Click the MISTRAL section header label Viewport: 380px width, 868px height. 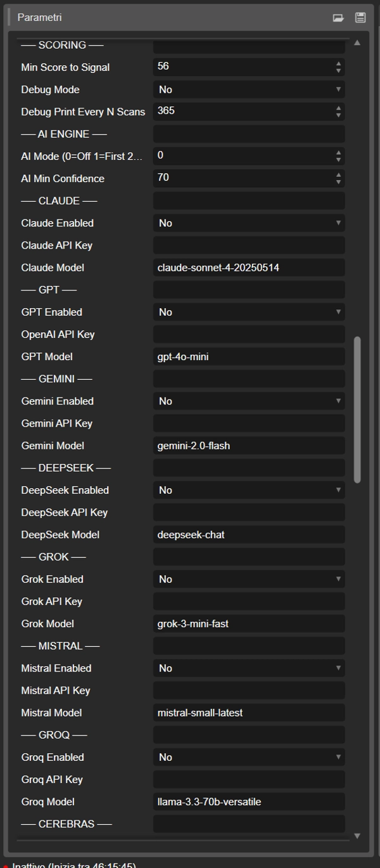point(60,646)
